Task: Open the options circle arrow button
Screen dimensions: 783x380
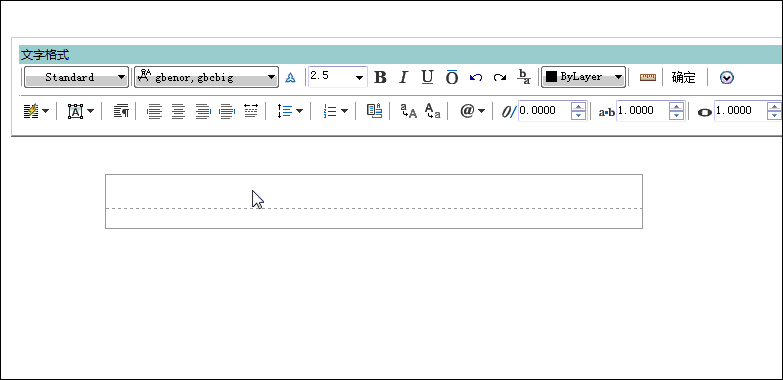Action: [727, 77]
